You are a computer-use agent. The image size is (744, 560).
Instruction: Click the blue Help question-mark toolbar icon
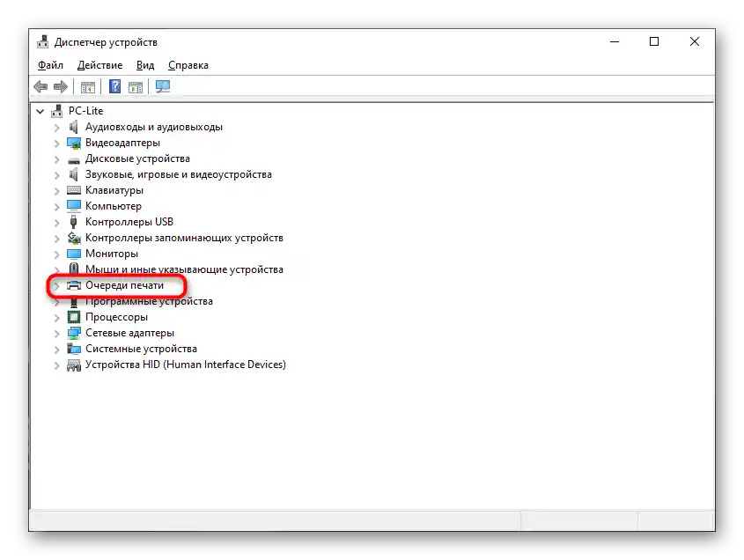click(x=114, y=86)
